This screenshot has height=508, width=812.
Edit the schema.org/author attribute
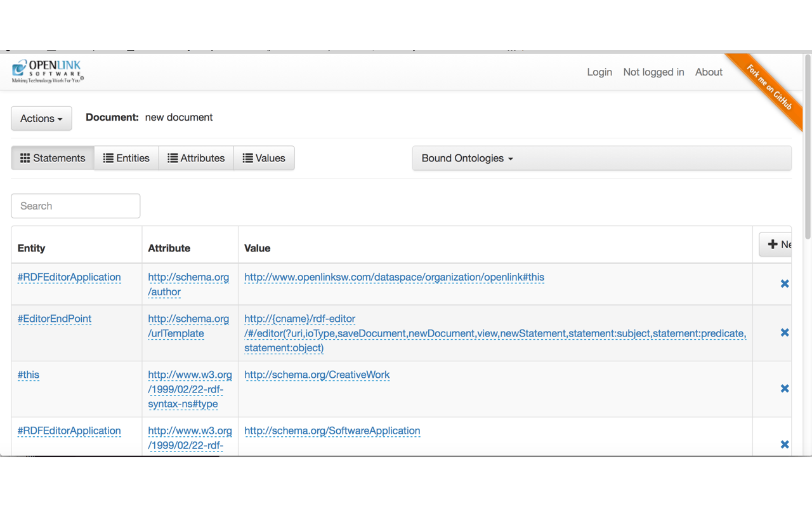point(188,284)
